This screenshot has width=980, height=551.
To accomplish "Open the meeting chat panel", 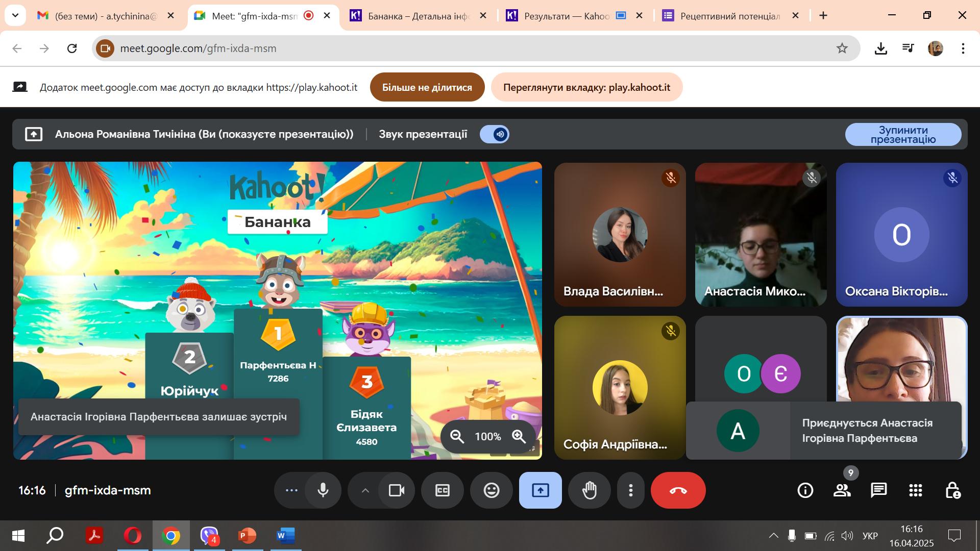I will coord(878,490).
